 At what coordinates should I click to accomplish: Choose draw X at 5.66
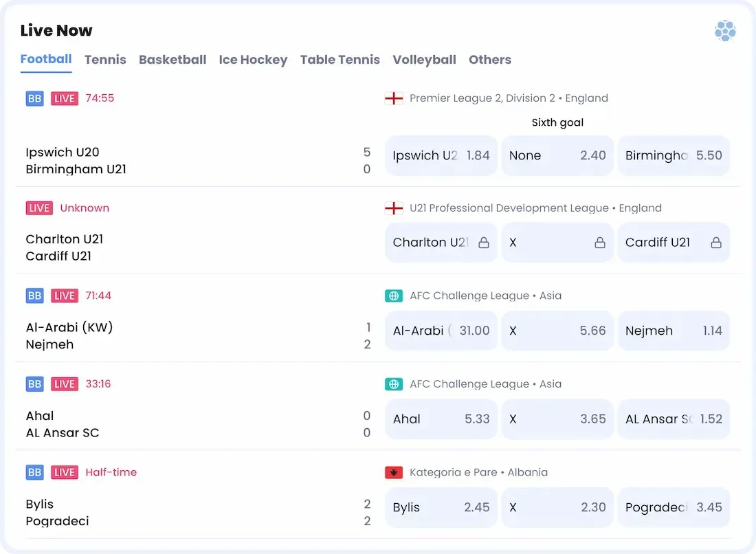tap(557, 331)
